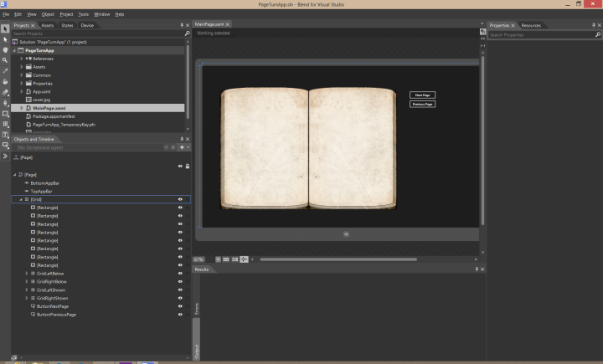This screenshot has height=364, width=603.
Task: Select the Direct Selection tool
Action: click(x=5, y=39)
